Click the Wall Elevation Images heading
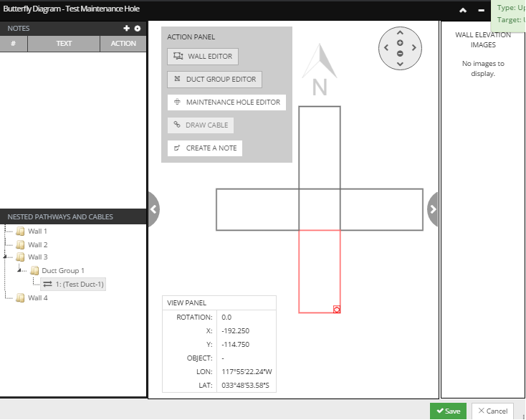This screenshot has height=420, width=526. tap(483, 40)
